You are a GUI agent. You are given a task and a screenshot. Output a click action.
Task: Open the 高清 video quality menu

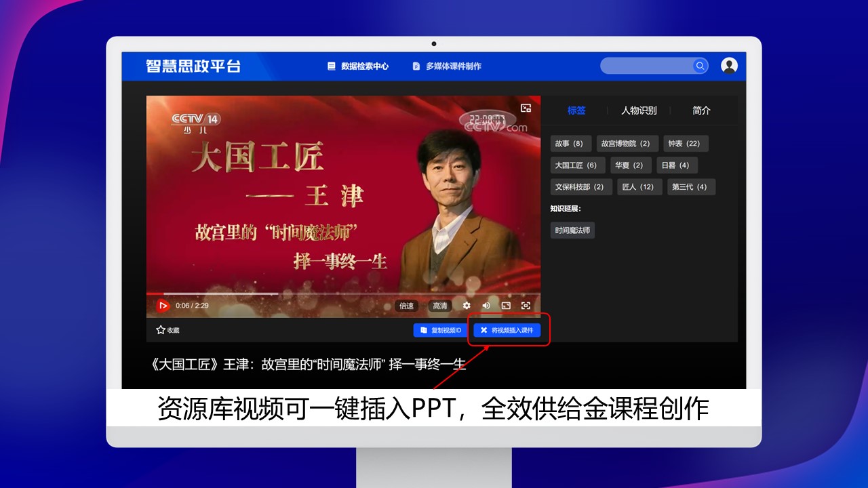440,306
